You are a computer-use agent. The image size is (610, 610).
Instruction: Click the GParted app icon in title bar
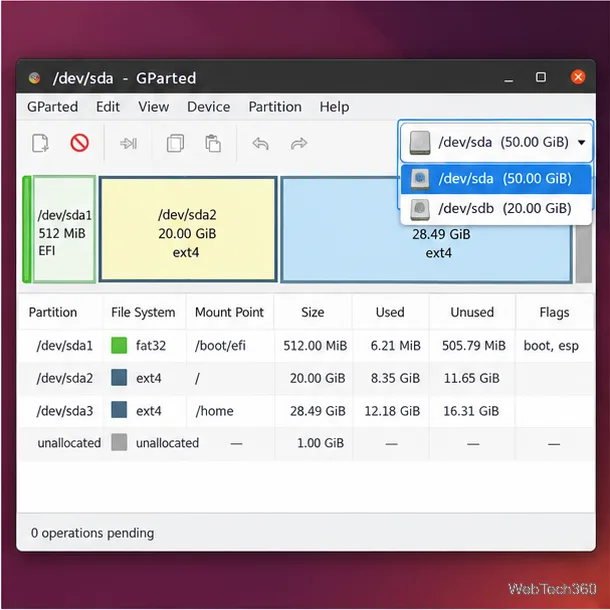pyautogui.click(x=35, y=78)
